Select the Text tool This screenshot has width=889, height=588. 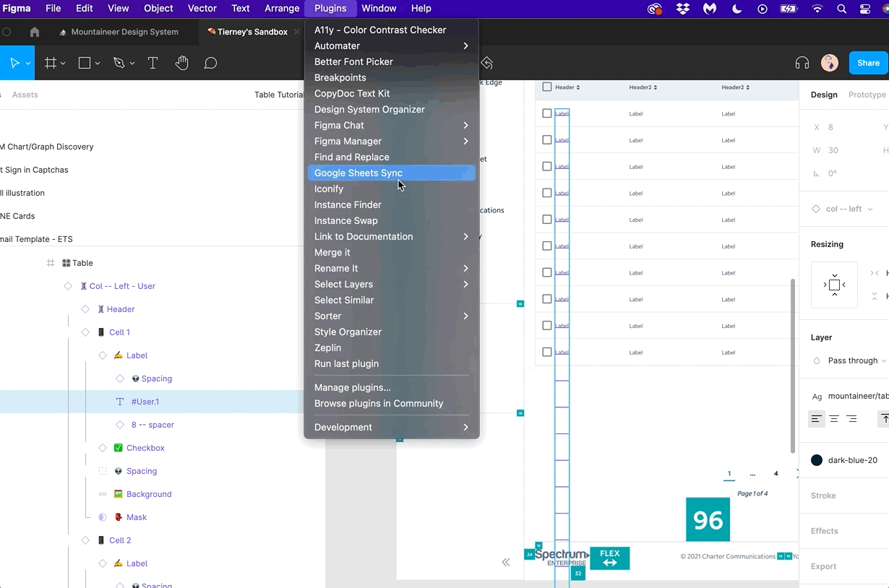click(153, 64)
